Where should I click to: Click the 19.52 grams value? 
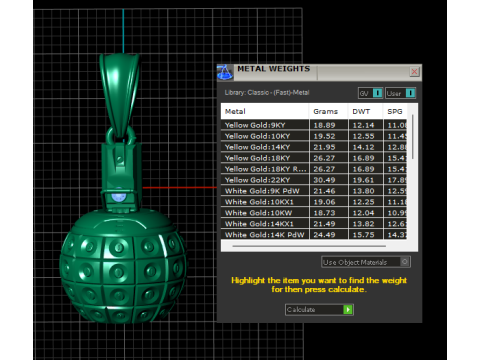pyautogui.click(x=324, y=136)
